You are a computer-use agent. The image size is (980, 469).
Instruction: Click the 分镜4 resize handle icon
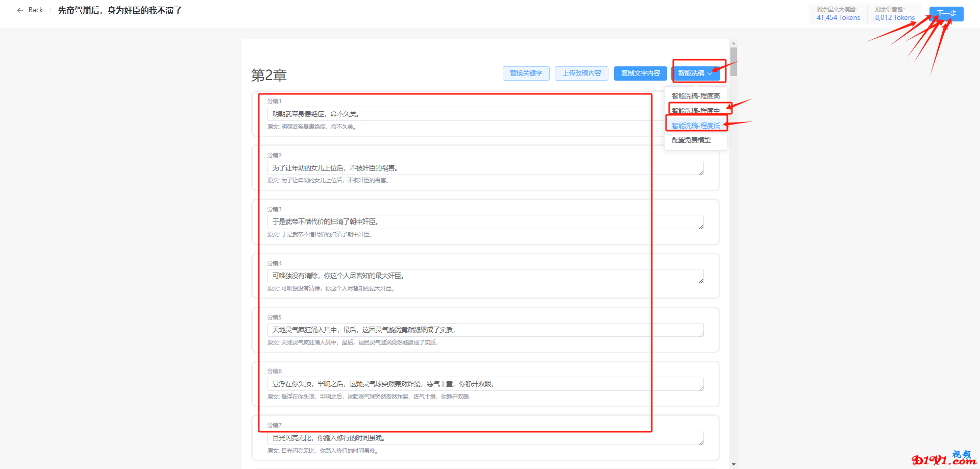click(x=701, y=281)
